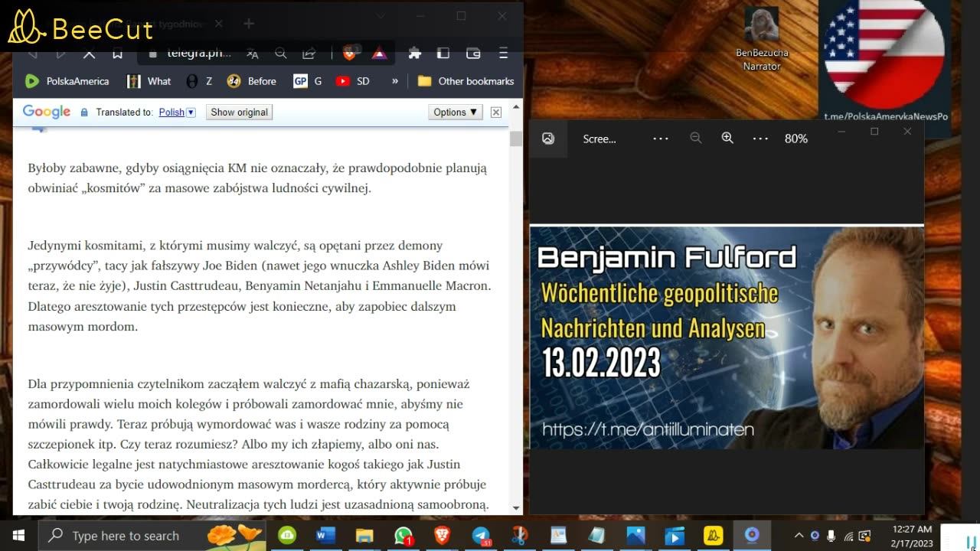Click the telegra.ph address bar
This screenshot has width=980, height=551.
coord(199,54)
